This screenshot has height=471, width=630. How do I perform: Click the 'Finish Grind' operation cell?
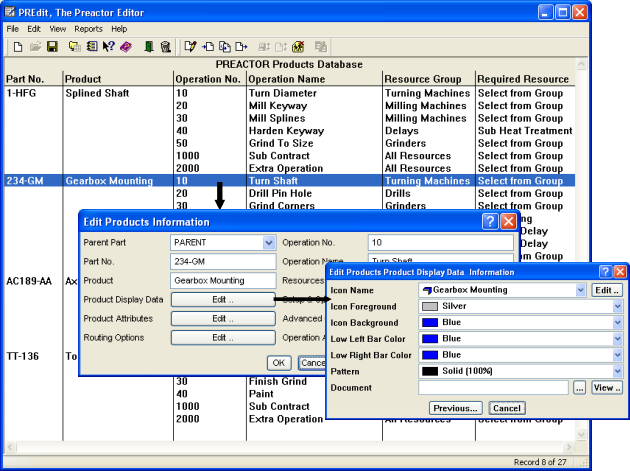(278, 381)
